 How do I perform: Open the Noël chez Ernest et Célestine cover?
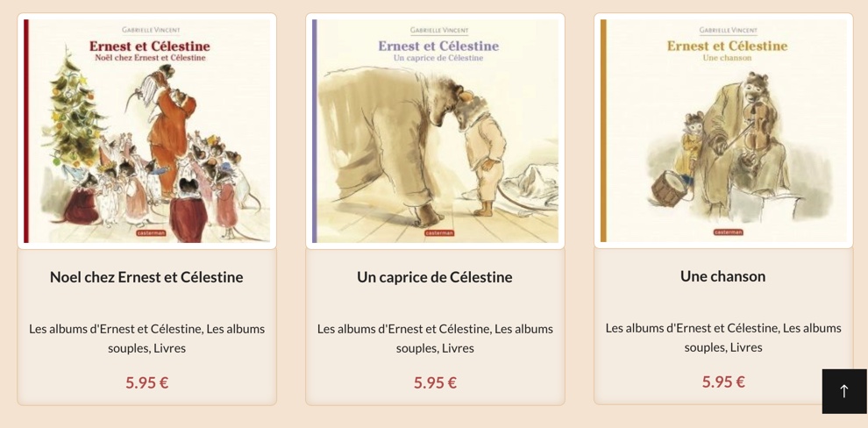pos(147,132)
